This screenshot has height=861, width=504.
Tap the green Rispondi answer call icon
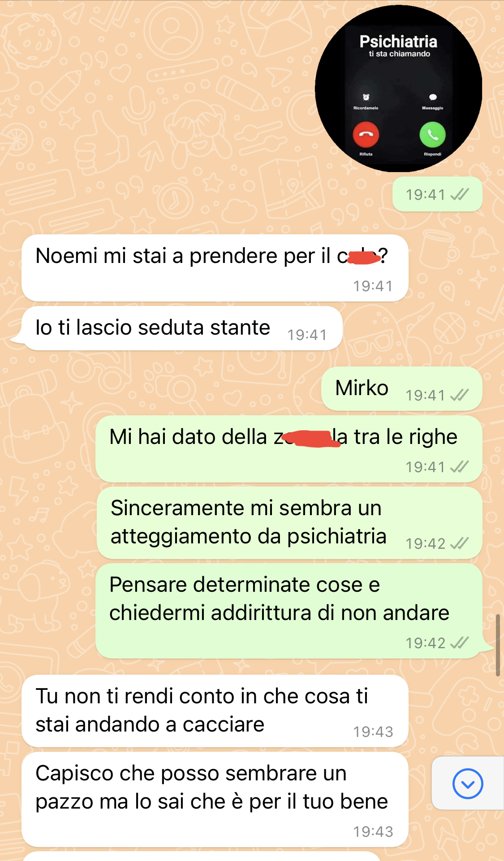click(432, 135)
